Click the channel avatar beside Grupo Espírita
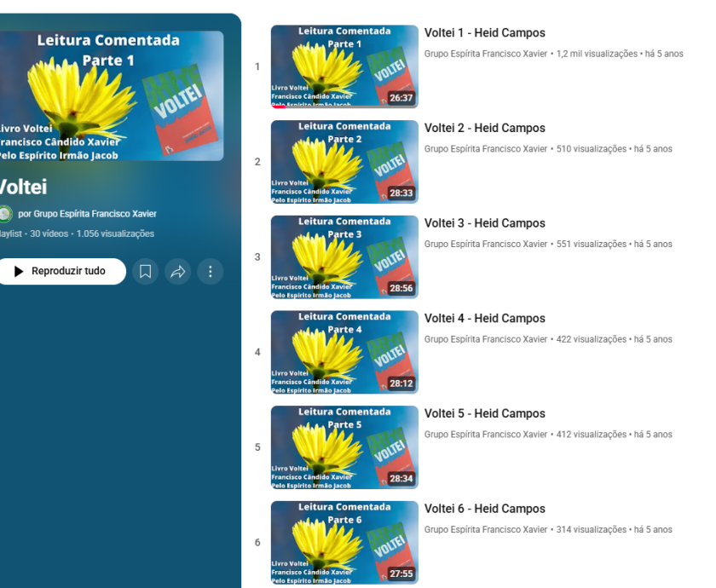Screen dimensions: 716x588 (x=5, y=214)
